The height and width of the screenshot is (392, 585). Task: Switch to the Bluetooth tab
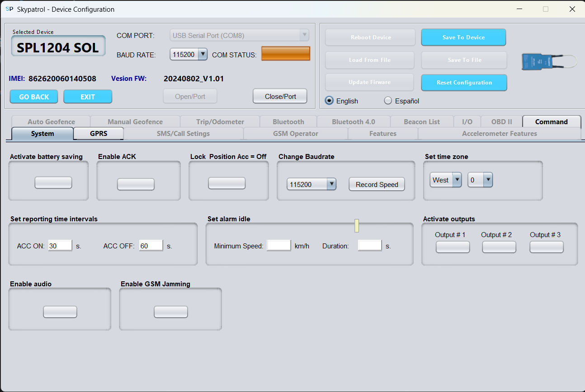click(x=288, y=121)
